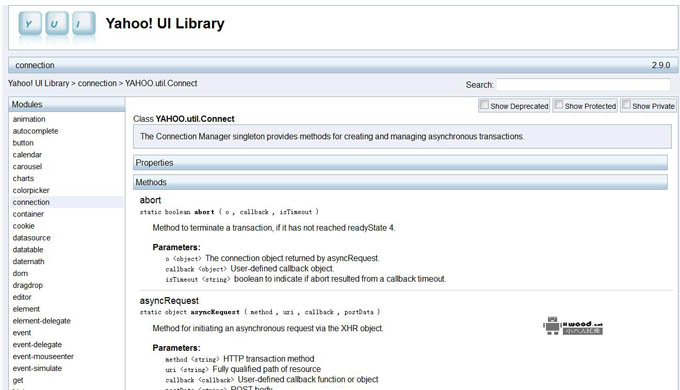The image size is (680, 390).
Task: Click the static boolean abort signature
Action: (229, 212)
